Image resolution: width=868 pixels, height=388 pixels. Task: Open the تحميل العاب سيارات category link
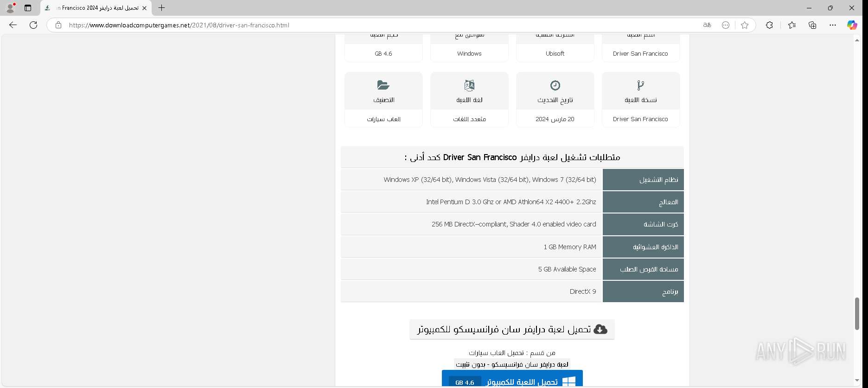(x=496, y=353)
